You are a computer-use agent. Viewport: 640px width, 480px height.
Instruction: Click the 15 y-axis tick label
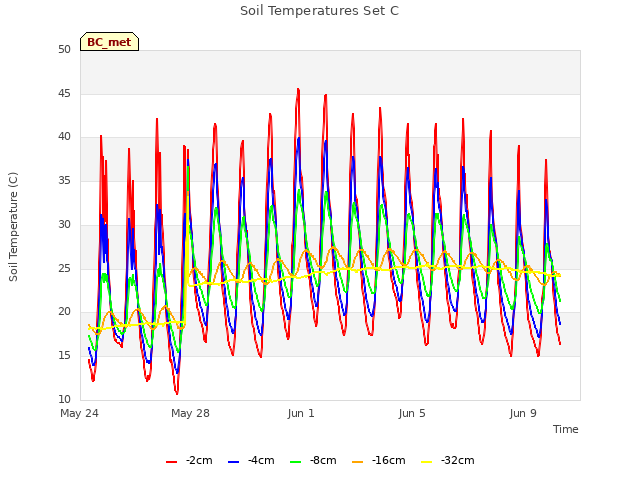(x=64, y=356)
